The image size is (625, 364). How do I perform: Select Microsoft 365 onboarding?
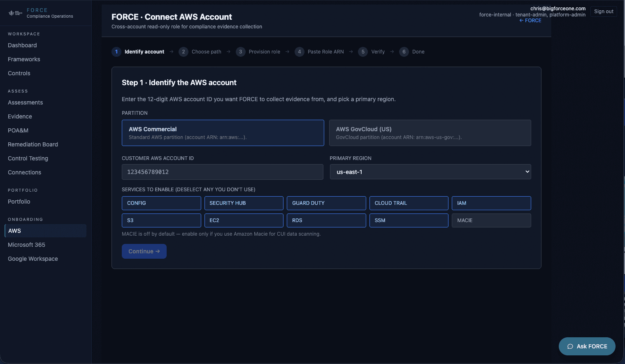pos(26,245)
